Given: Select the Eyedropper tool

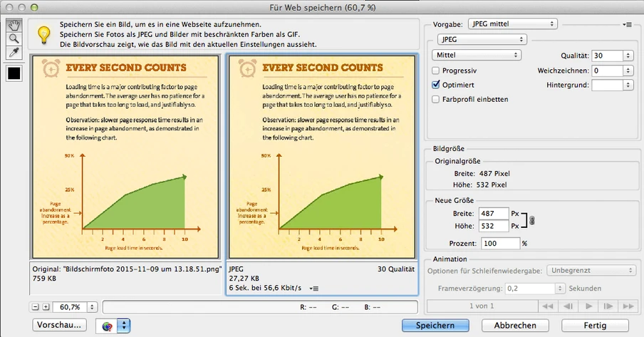Looking at the screenshot, I should click(14, 53).
